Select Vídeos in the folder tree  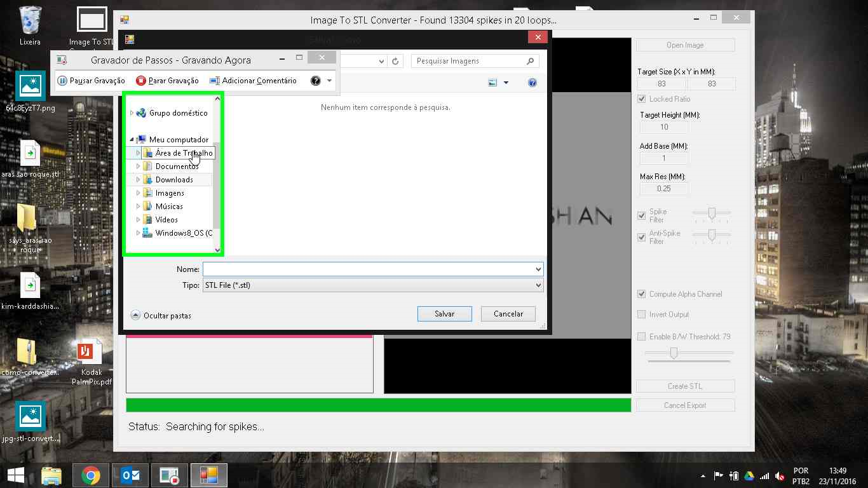point(166,220)
